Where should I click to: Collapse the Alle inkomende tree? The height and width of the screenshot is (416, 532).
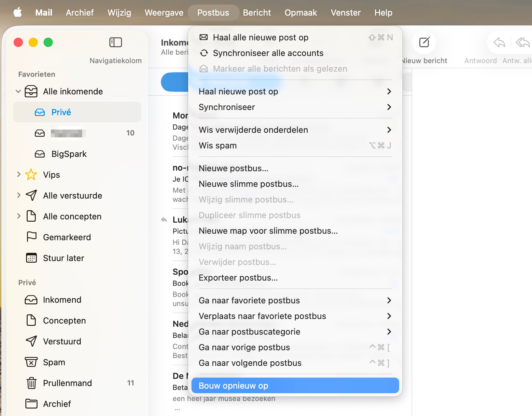[18, 91]
